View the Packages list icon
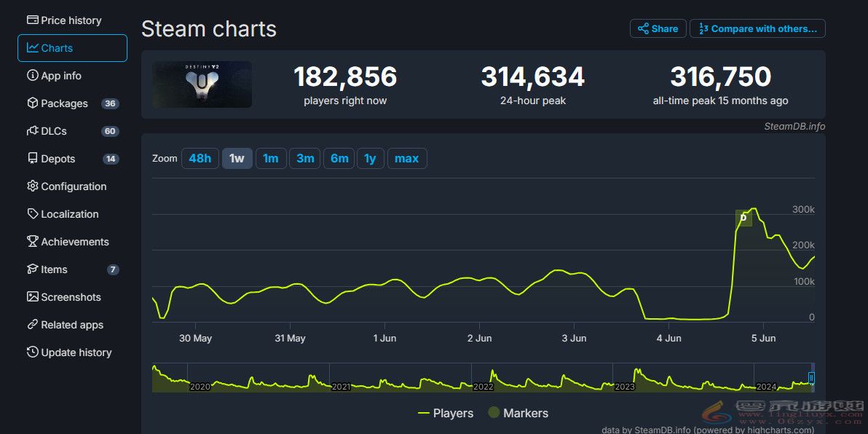The height and width of the screenshot is (434, 868). coord(33,103)
